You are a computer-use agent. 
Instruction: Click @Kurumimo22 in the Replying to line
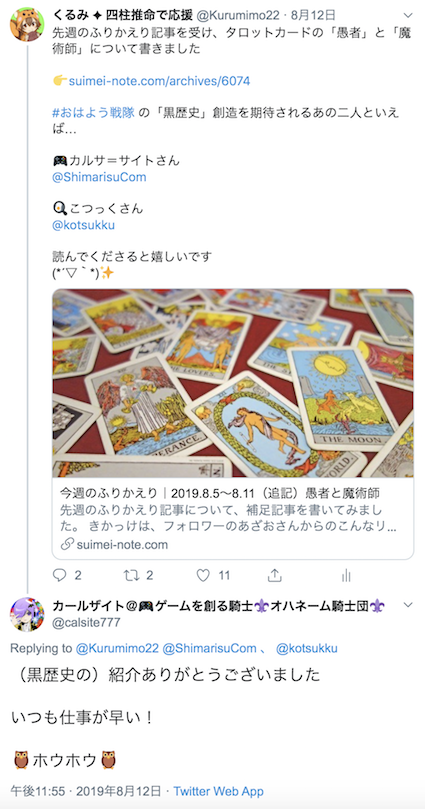coord(117,649)
